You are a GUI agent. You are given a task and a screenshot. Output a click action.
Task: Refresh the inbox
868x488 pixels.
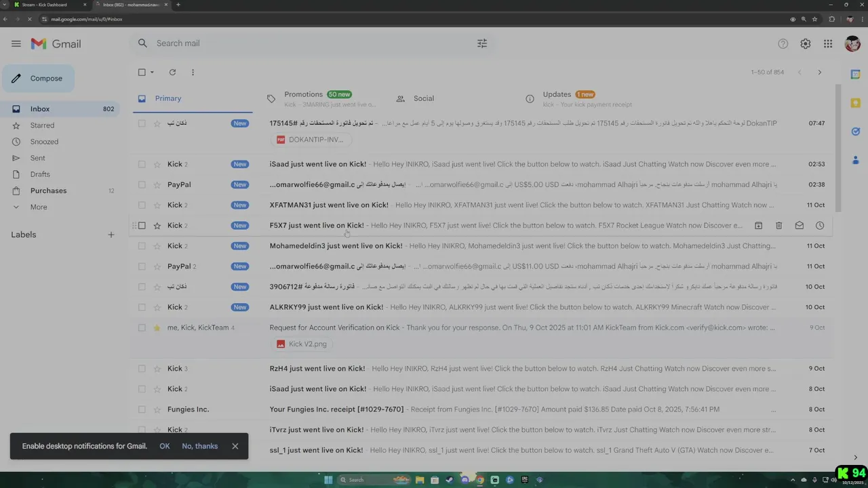[x=172, y=72]
